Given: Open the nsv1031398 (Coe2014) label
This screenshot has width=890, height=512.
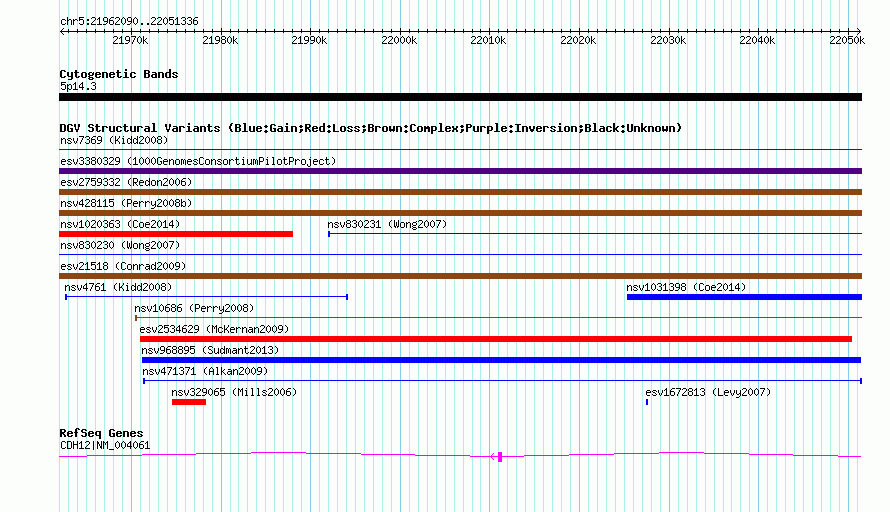Looking at the screenshot, I should point(686,287).
